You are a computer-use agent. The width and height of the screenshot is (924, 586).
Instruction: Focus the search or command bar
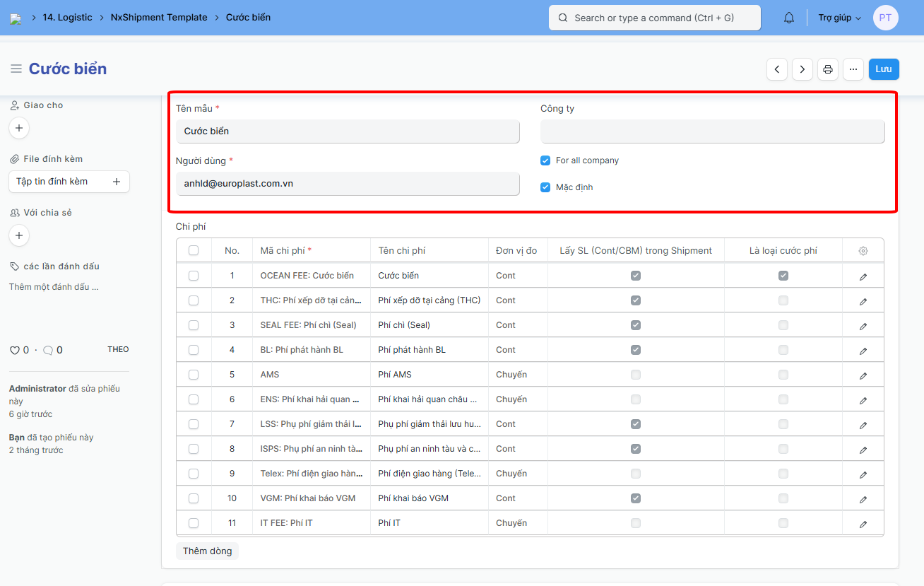click(654, 18)
